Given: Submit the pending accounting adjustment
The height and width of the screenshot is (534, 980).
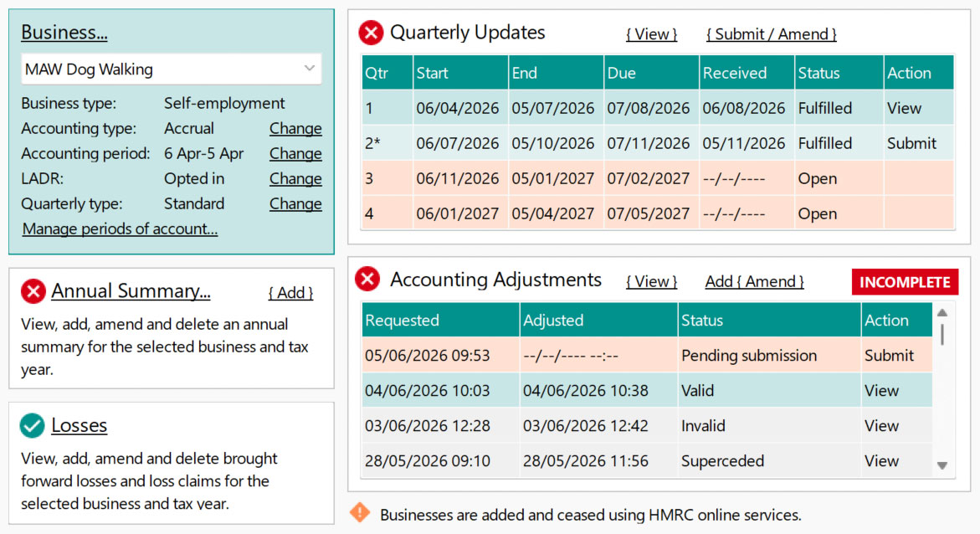Looking at the screenshot, I should point(889,356).
